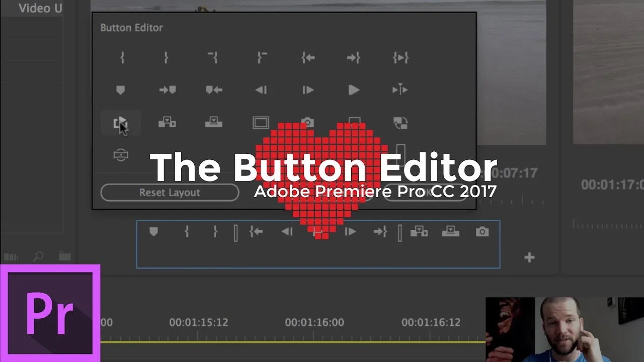Choose Go to Out icon in Button Editor grid
This screenshot has width=644, height=362.
[353, 58]
